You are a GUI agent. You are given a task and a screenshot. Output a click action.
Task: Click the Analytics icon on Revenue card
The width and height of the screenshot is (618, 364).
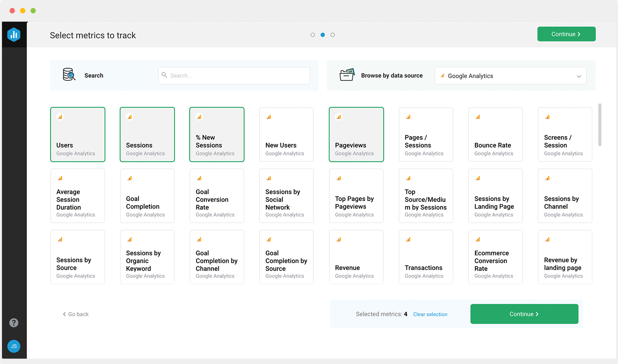339,239
